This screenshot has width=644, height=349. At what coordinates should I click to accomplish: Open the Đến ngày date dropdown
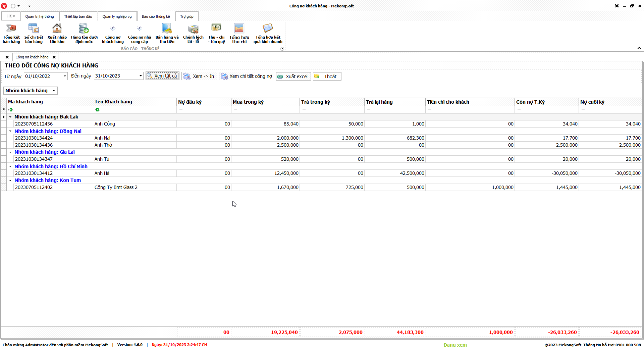[x=141, y=76]
